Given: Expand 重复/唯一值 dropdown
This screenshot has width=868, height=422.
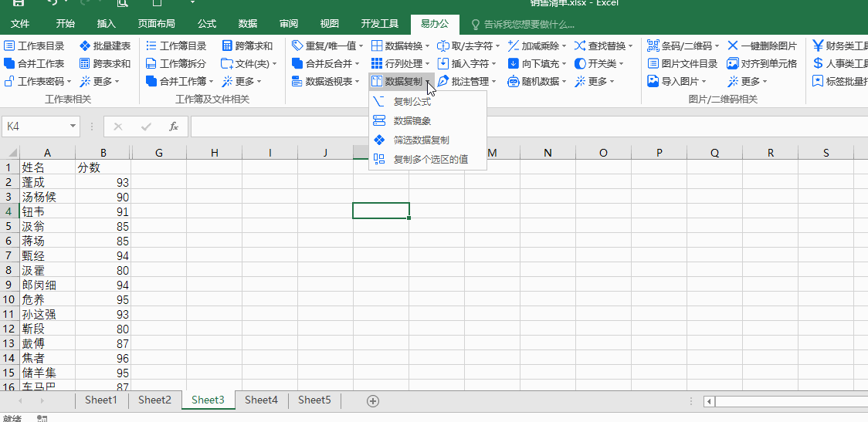Looking at the screenshot, I should [x=361, y=46].
